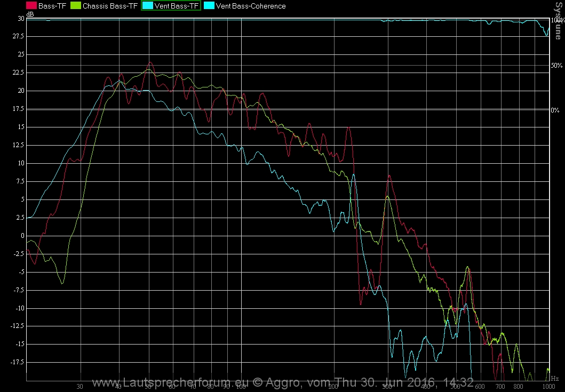The height and width of the screenshot is (392, 565).
Task: Click the red Bass-TF color swatch
Action: (x=31, y=5)
